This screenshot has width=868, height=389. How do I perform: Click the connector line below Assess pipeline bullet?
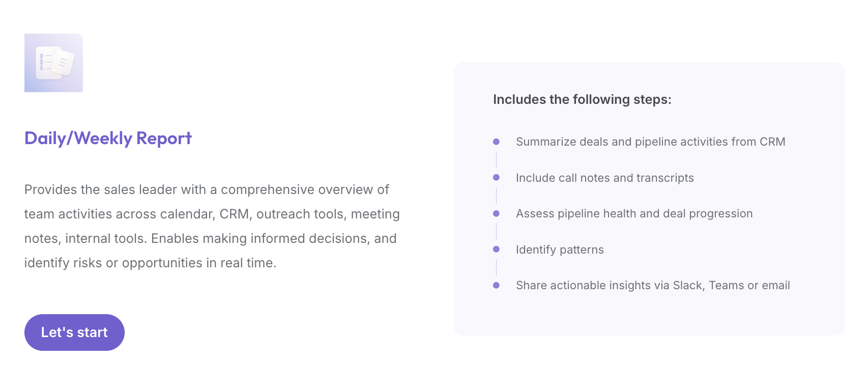[x=496, y=231]
